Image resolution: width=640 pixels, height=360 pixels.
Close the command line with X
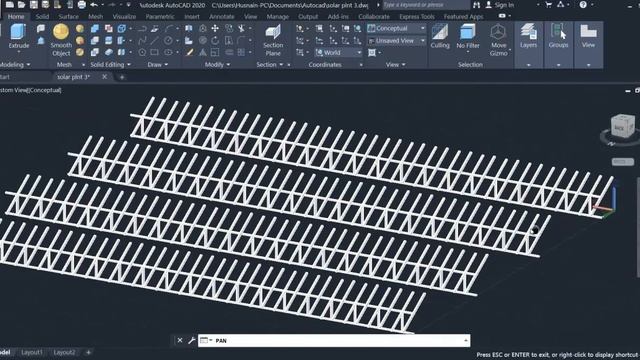coord(180,340)
